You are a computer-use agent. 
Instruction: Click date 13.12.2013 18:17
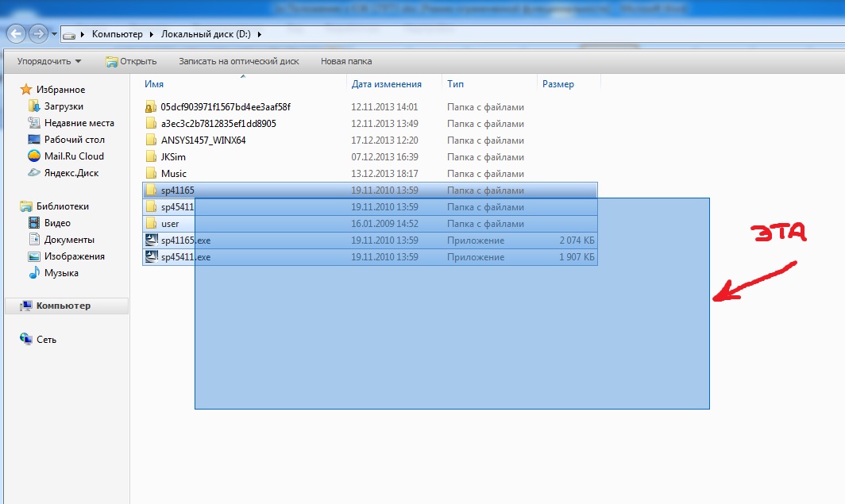tap(384, 173)
